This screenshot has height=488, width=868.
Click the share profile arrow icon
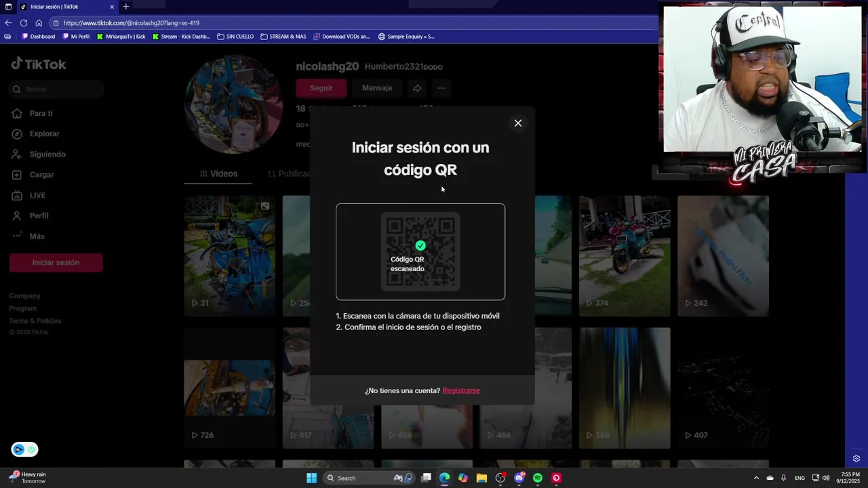pyautogui.click(x=417, y=88)
